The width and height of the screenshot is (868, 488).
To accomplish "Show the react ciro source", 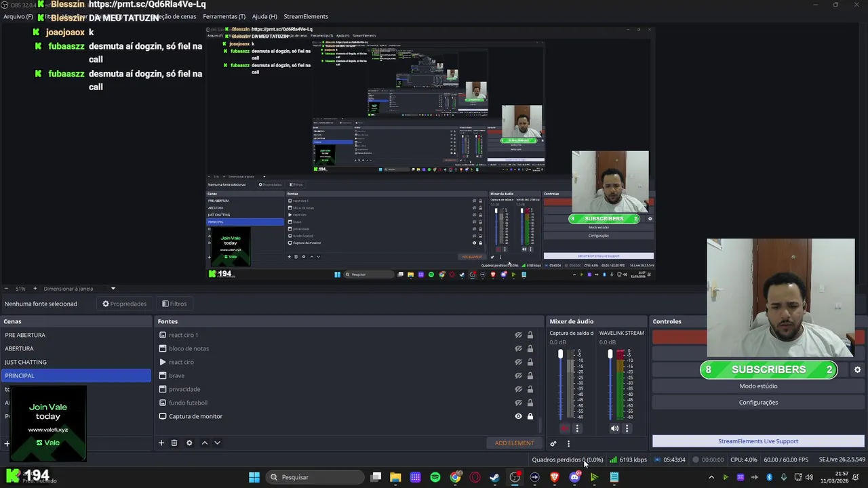I will tap(518, 362).
